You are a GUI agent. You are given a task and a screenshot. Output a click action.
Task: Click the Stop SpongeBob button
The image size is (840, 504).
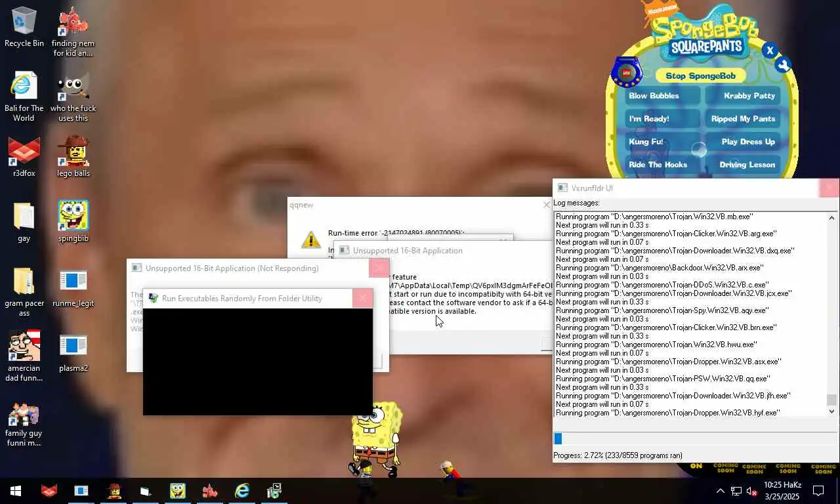tap(700, 75)
